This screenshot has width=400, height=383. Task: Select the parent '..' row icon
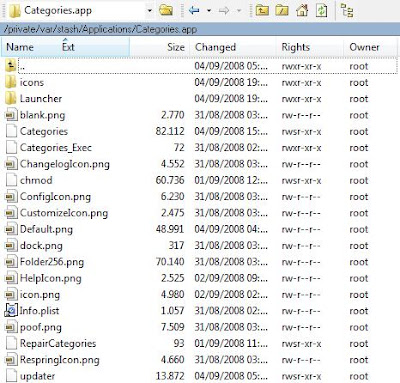coord(11,66)
